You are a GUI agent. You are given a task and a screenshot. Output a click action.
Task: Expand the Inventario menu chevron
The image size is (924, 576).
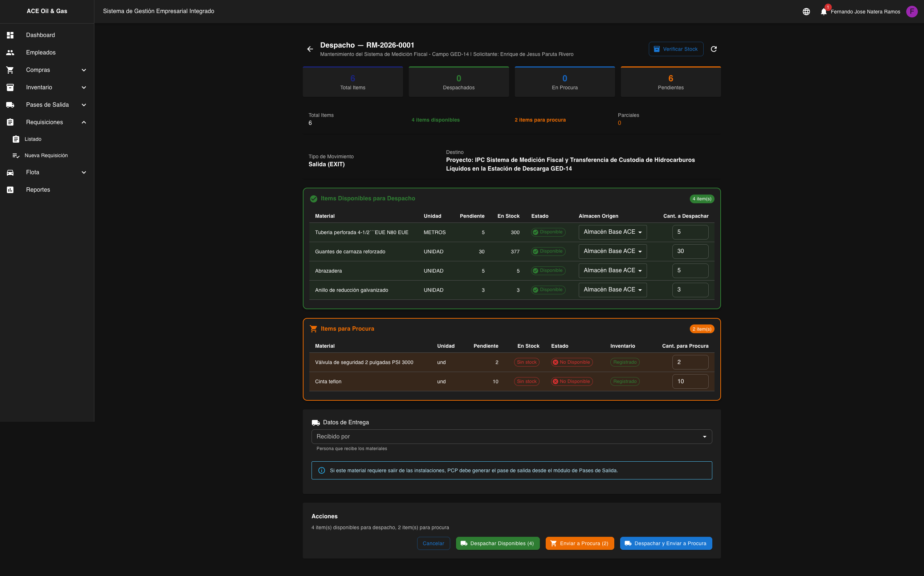click(x=84, y=87)
